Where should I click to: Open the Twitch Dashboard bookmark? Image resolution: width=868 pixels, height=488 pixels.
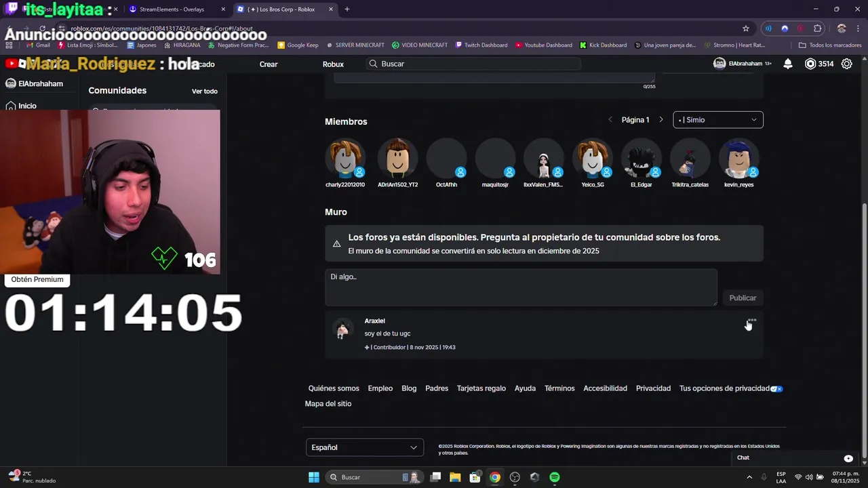click(x=481, y=45)
